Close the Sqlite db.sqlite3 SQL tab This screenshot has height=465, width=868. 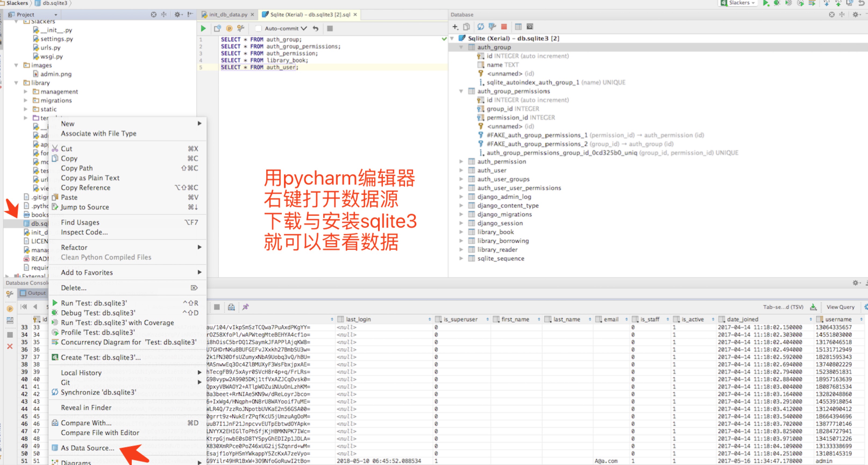click(355, 15)
